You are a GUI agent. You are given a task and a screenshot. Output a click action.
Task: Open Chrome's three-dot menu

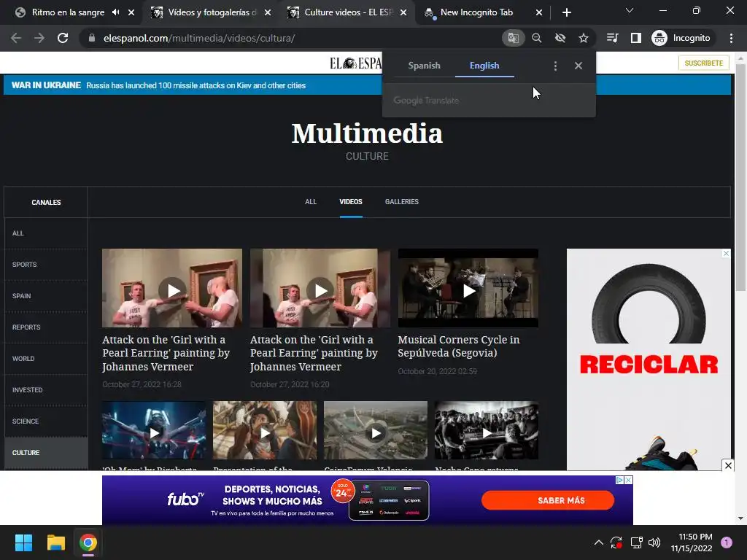(731, 38)
